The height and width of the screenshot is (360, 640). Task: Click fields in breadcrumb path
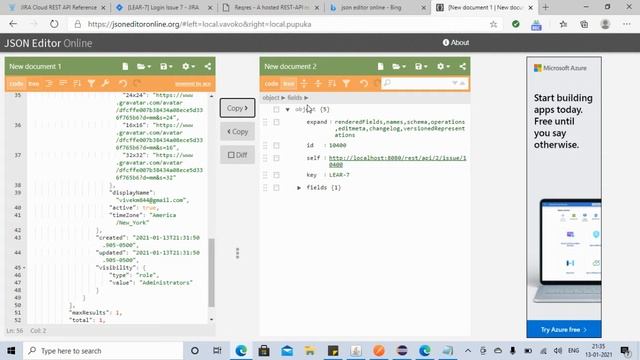tap(295, 98)
